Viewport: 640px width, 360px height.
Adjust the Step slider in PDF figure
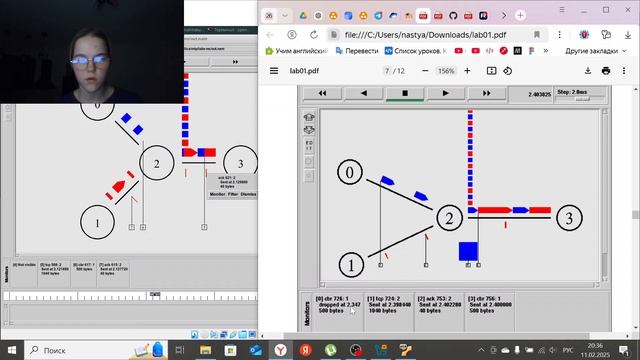[x=582, y=99]
